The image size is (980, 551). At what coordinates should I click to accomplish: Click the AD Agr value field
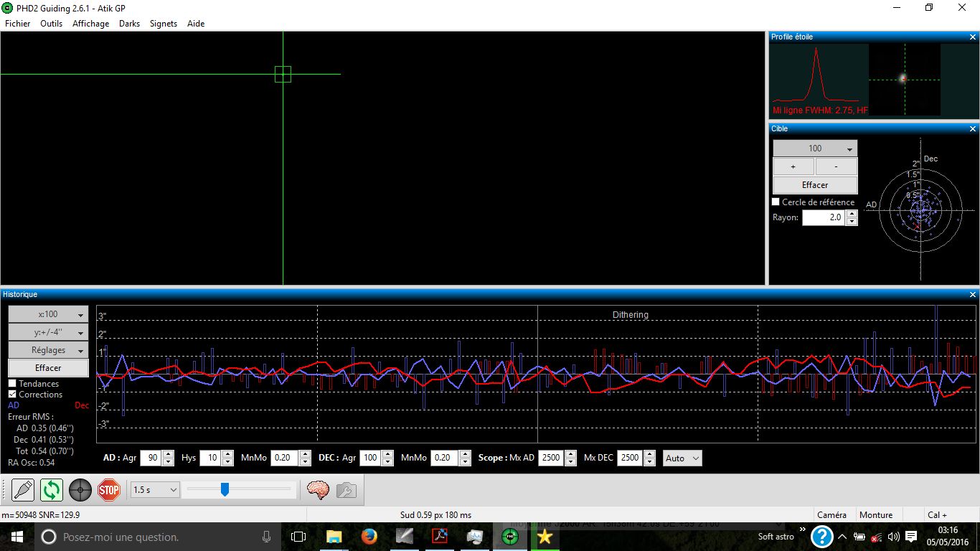pyautogui.click(x=151, y=458)
